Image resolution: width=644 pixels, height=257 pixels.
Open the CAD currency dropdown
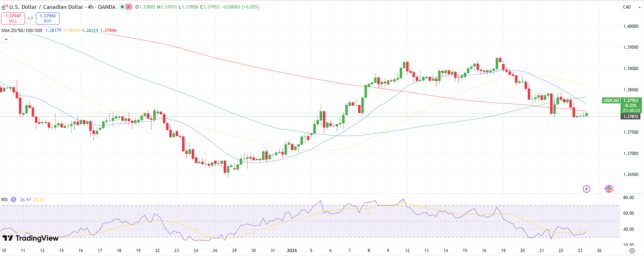(631, 7)
